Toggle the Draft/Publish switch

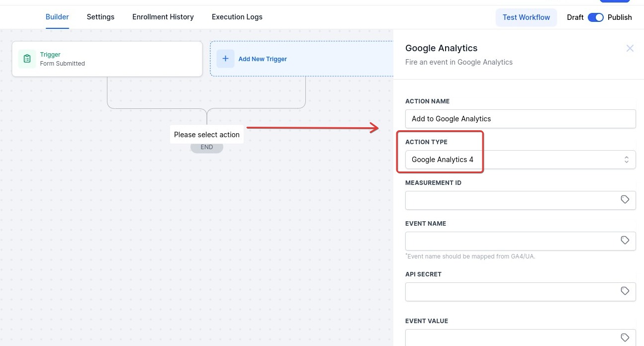tap(595, 17)
